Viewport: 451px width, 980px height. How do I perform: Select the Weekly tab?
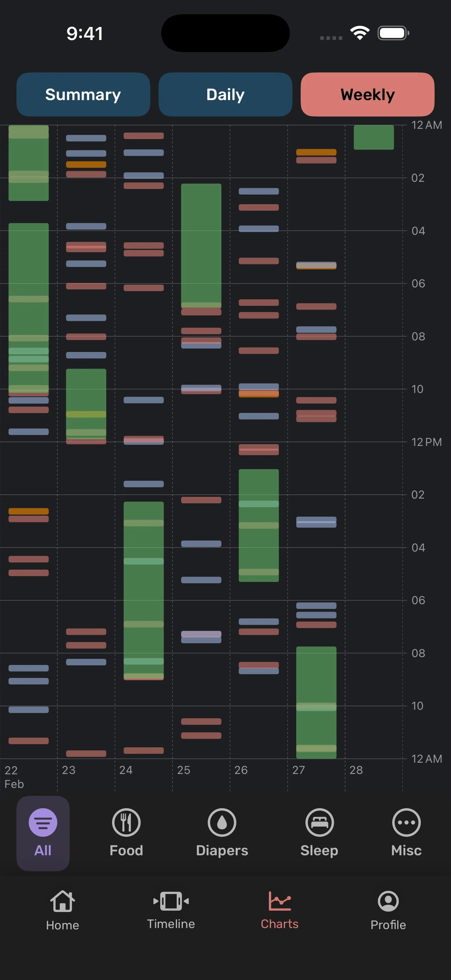point(367,94)
